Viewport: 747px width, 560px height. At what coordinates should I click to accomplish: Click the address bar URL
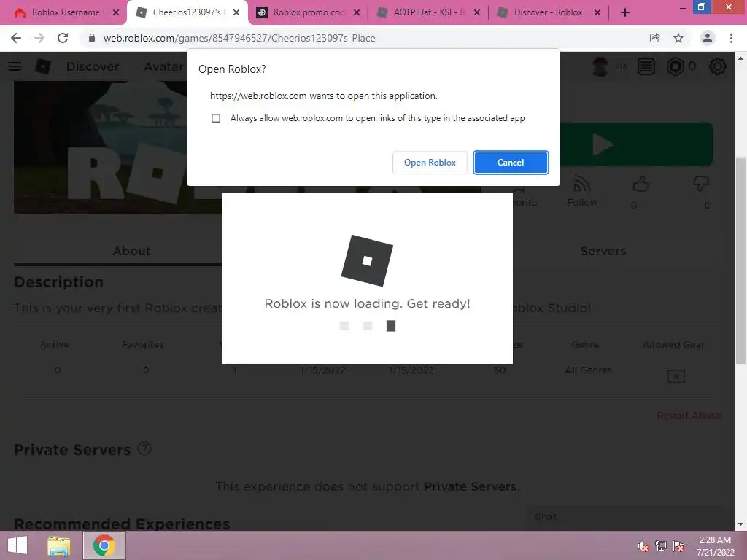pyautogui.click(x=239, y=38)
